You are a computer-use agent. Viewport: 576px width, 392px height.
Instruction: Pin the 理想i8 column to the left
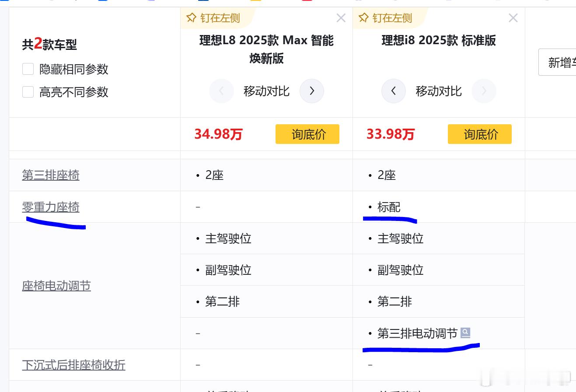tap(385, 18)
